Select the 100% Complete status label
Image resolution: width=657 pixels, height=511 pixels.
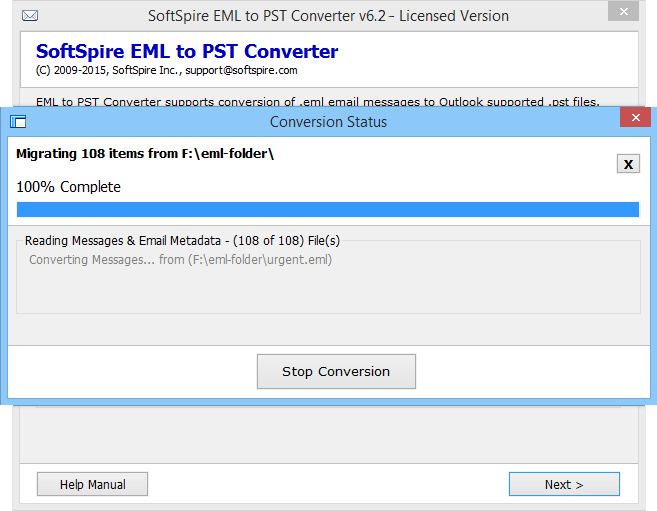coord(68,187)
